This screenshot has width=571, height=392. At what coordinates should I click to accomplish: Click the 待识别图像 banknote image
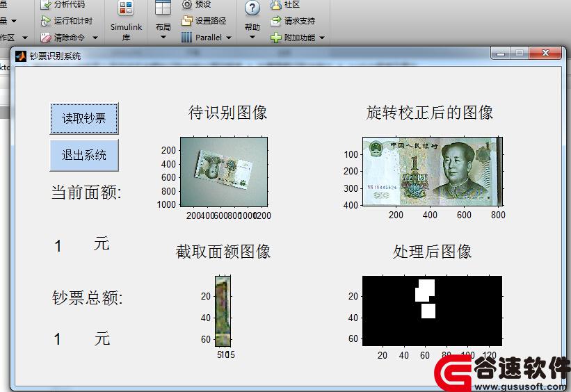click(224, 172)
